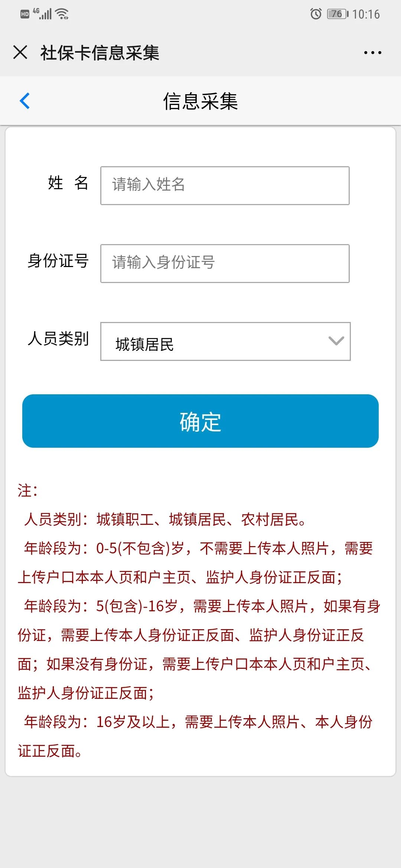Viewport: 401px width, 868px height.
Task: Tap the Wi-Fi signal status icon
Action: (62, 14)
